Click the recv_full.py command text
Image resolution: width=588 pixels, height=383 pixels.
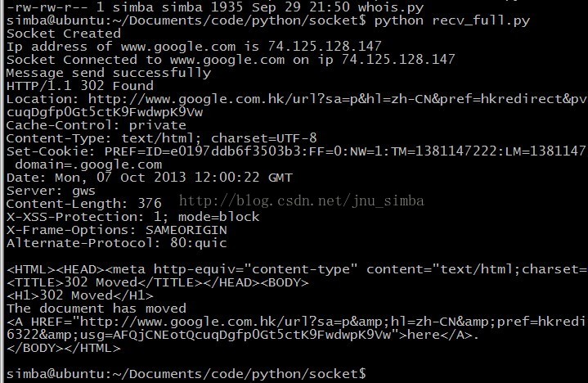452,20
